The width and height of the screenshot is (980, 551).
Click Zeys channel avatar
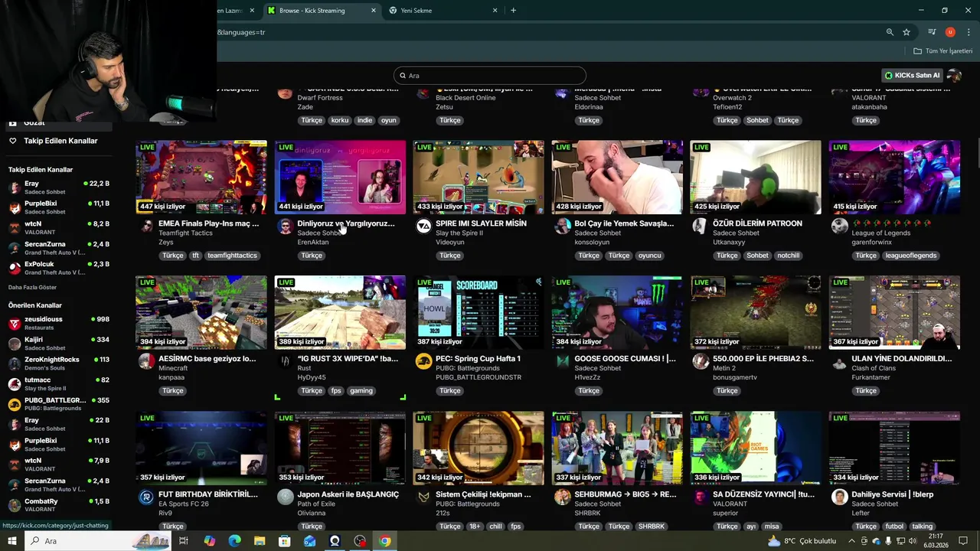[x=146, y=227]
